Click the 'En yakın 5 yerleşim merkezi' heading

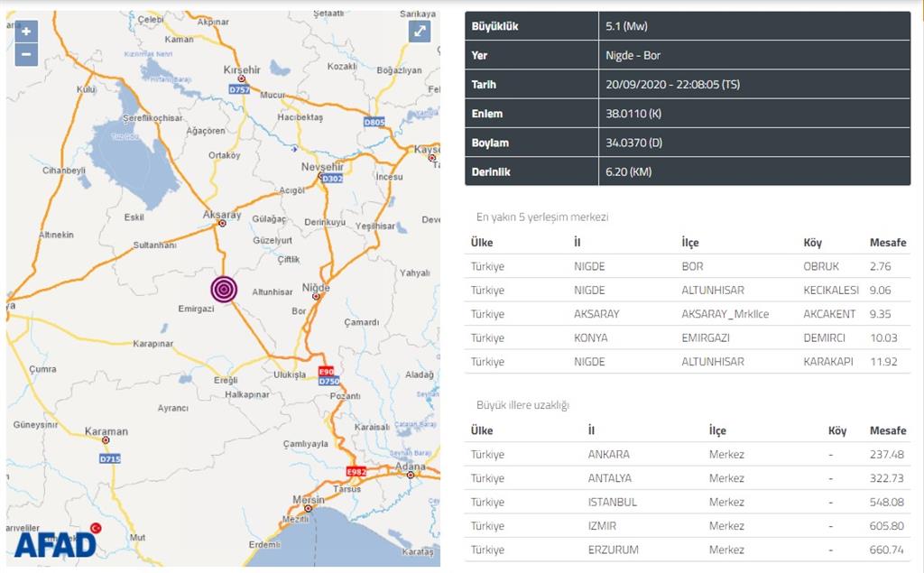point(542,217)
